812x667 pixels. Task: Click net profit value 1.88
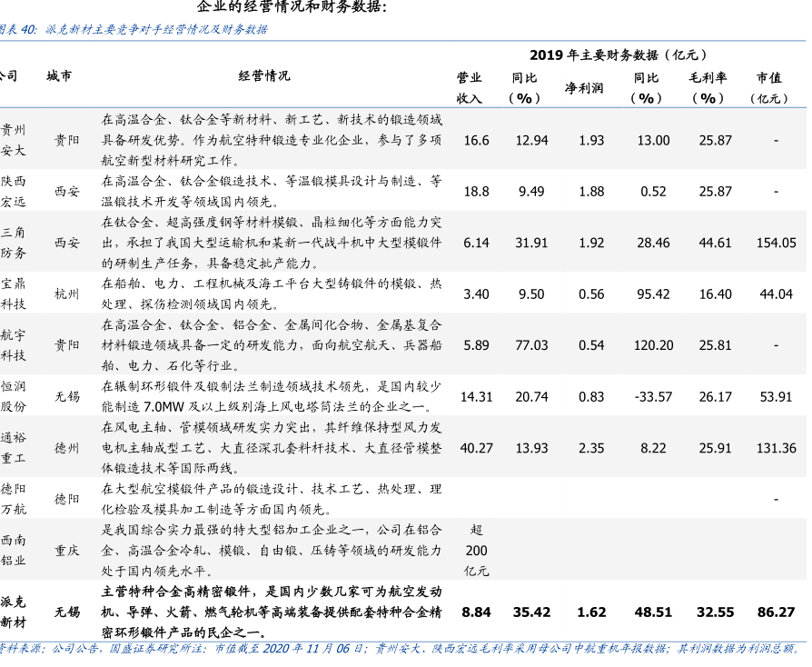tap(591, 192)
